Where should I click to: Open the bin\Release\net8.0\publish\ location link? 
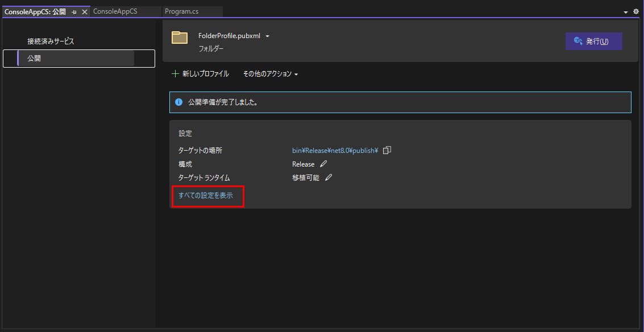coord(334,150)
